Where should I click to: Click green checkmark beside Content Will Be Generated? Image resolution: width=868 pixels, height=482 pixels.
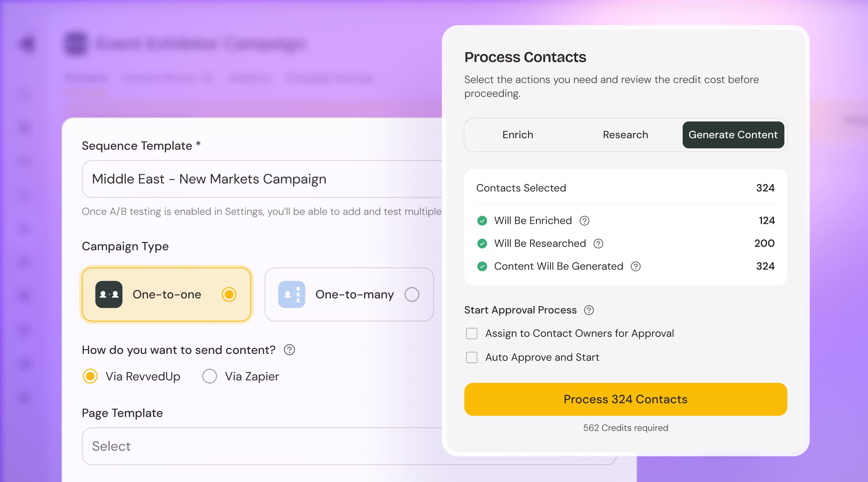[x=482, y=266]
